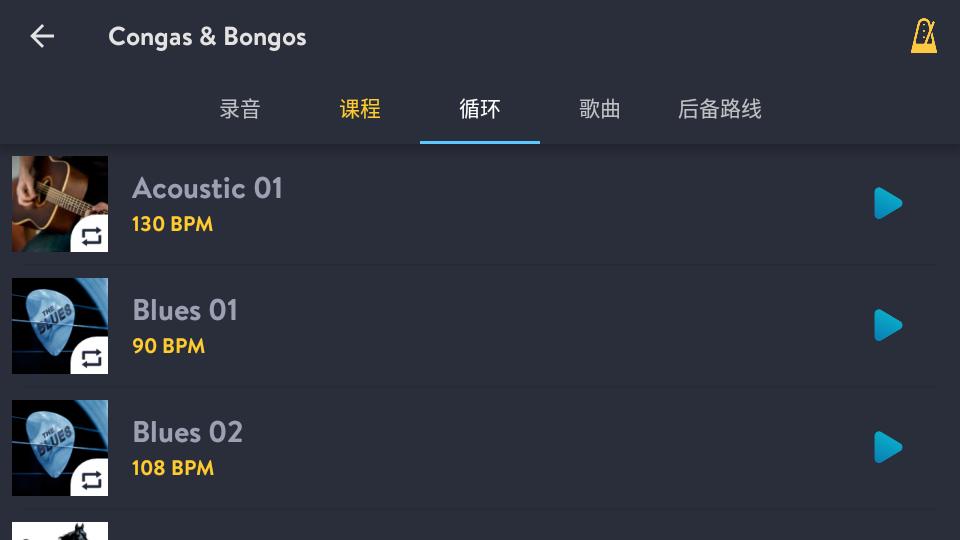Open the 歌曲 tab
The width and height of the screenshot is (960, 540).
(x=600, y=109)
